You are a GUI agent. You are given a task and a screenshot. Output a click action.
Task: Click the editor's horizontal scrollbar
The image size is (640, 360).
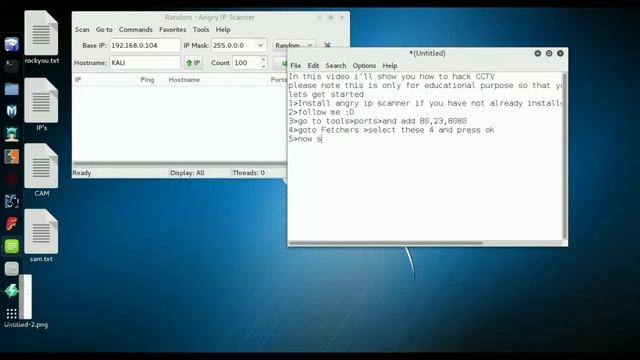tap(386, 243)
